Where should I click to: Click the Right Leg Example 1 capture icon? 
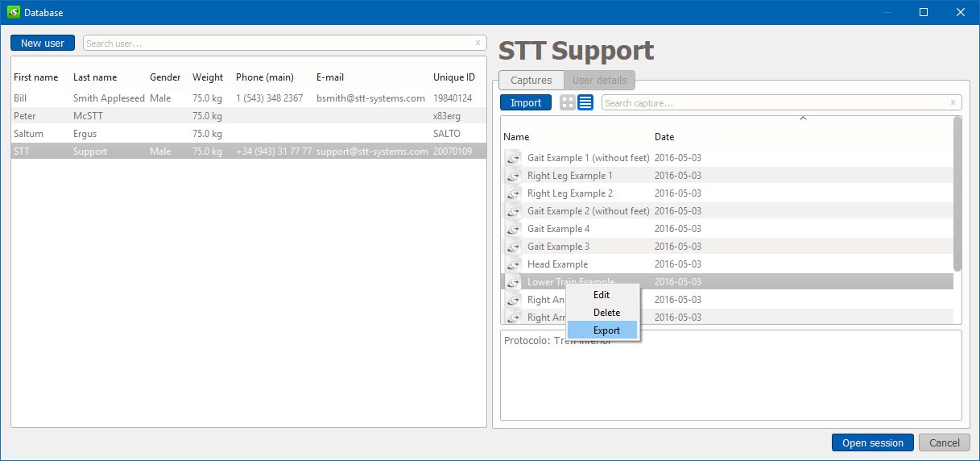click(513, 176)
